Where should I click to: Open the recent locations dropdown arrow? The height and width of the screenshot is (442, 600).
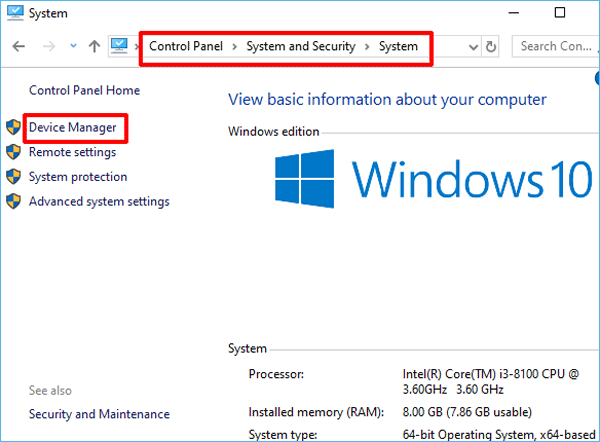(x=73, y=46)
